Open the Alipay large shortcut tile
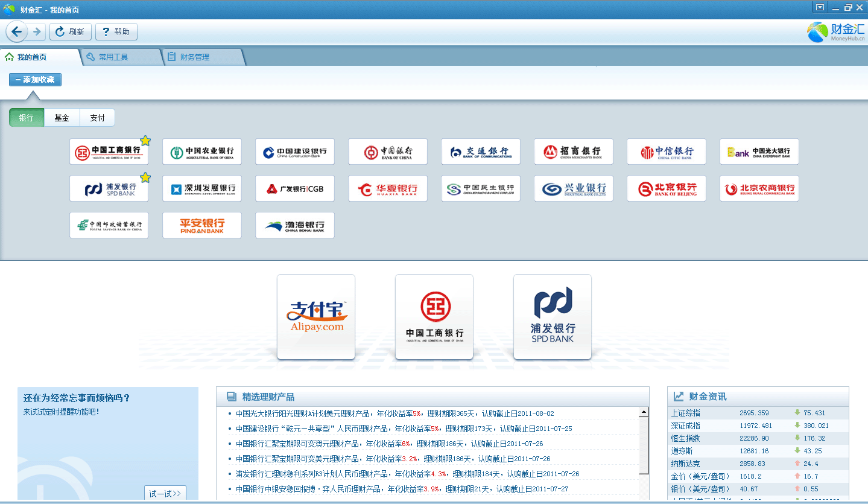This screenshot has width=868, height=504. pos(315,317)
